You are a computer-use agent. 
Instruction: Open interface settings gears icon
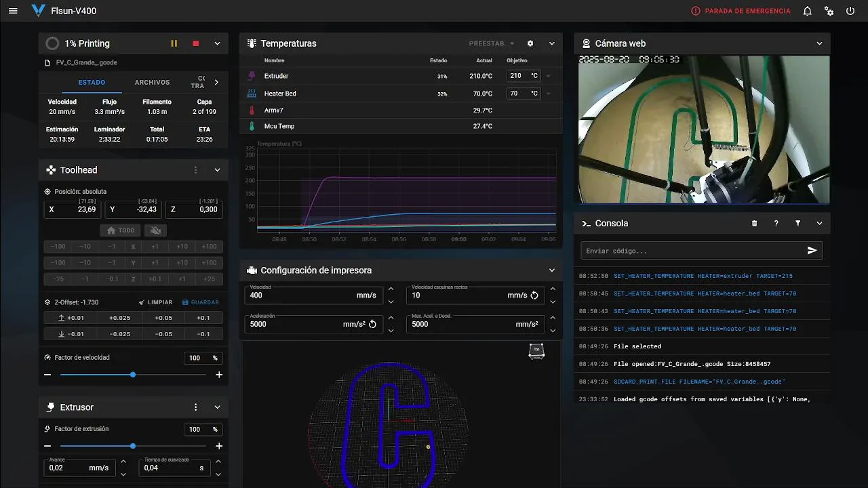point(829,11)
